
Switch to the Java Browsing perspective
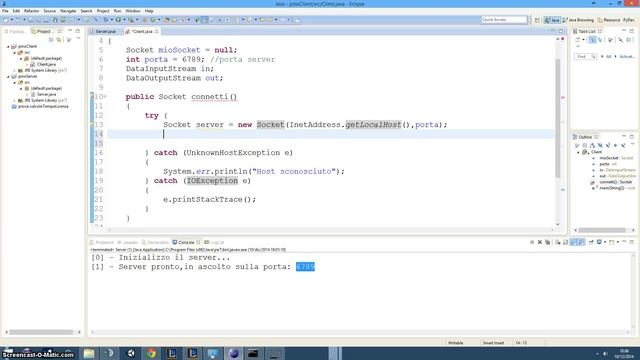578,20
